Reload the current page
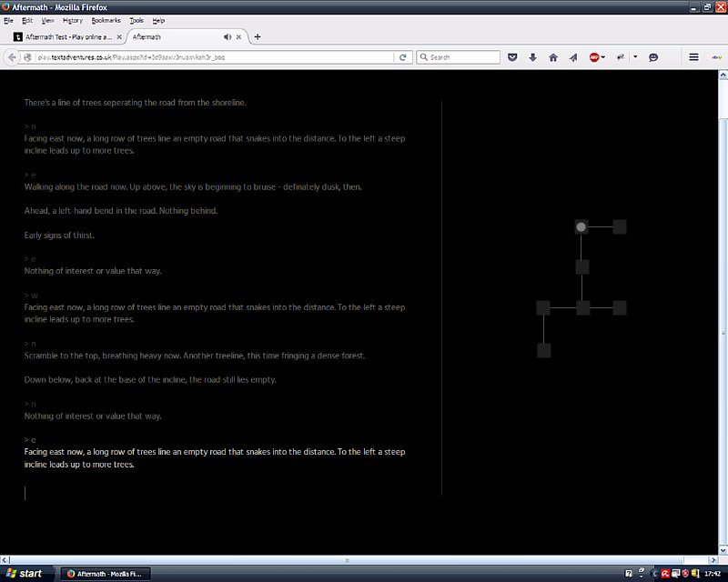This screenshot has width=728, height=582. pos(403,57)
